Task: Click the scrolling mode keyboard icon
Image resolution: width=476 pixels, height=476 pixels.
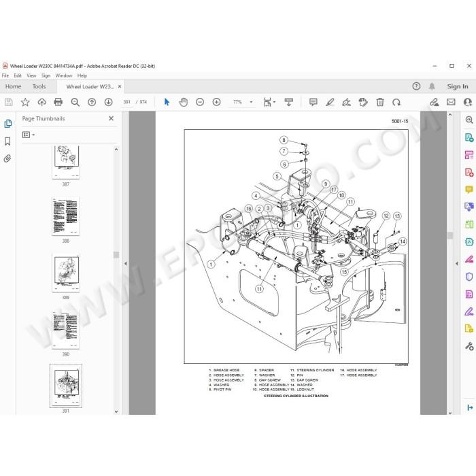Action: [x=289, y=102]
